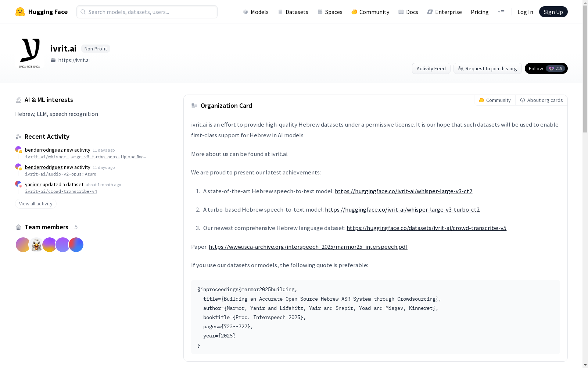The image size is (588, 368).
Task: Click the Team members heading icon
Action: pos(18,227)
